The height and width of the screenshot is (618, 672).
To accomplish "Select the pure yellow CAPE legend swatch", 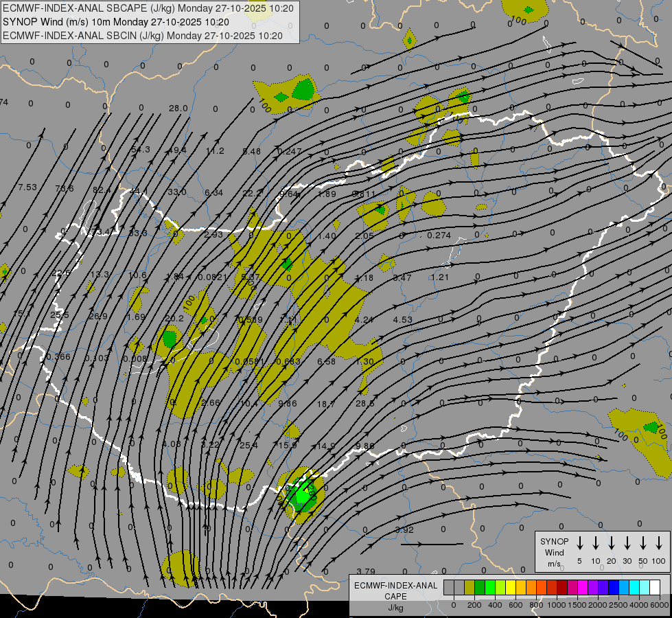I will pos(511,588).
